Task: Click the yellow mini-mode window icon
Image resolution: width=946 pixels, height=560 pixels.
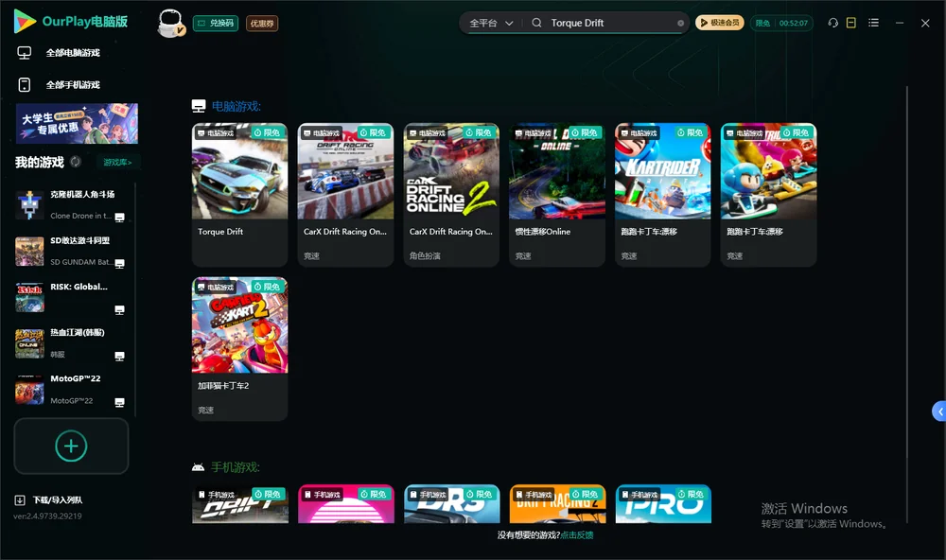Action: tap(851, 23)
